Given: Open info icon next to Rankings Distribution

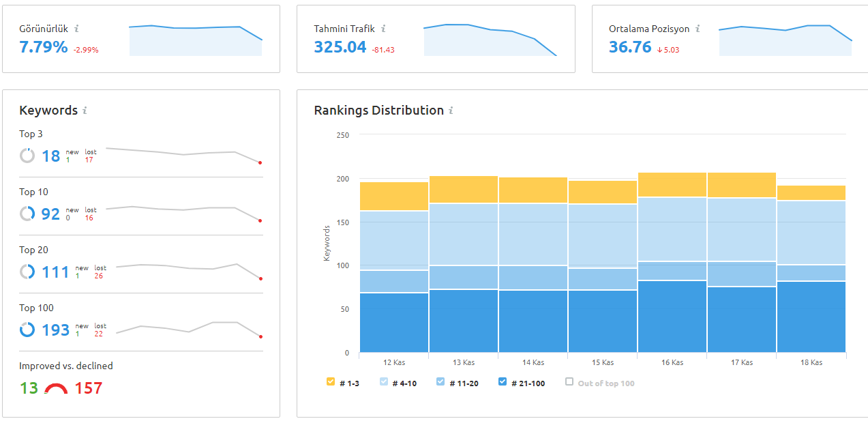Looking at the screenshot, I should (x=451, y=110).
